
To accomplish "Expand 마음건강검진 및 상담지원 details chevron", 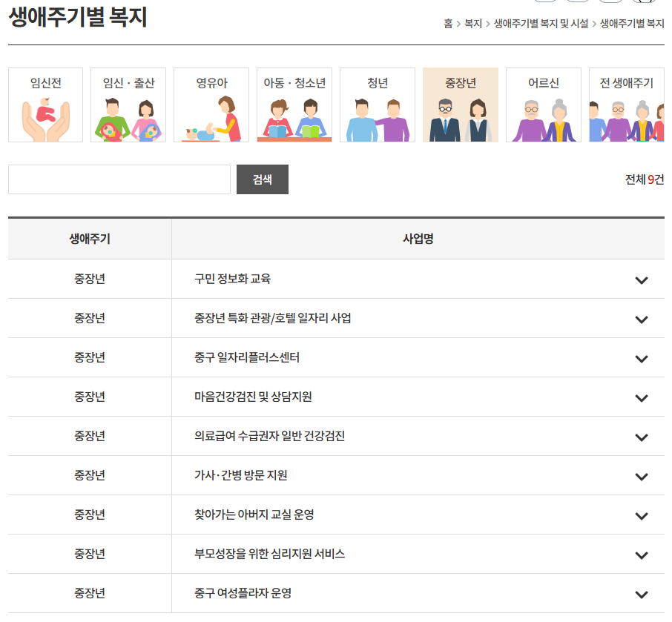I will pyautogui.click(x=642, y=398).
